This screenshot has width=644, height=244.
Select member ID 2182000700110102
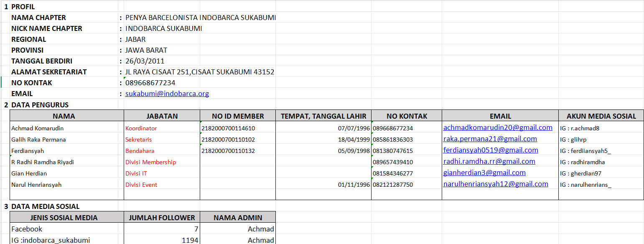(238, 140)
